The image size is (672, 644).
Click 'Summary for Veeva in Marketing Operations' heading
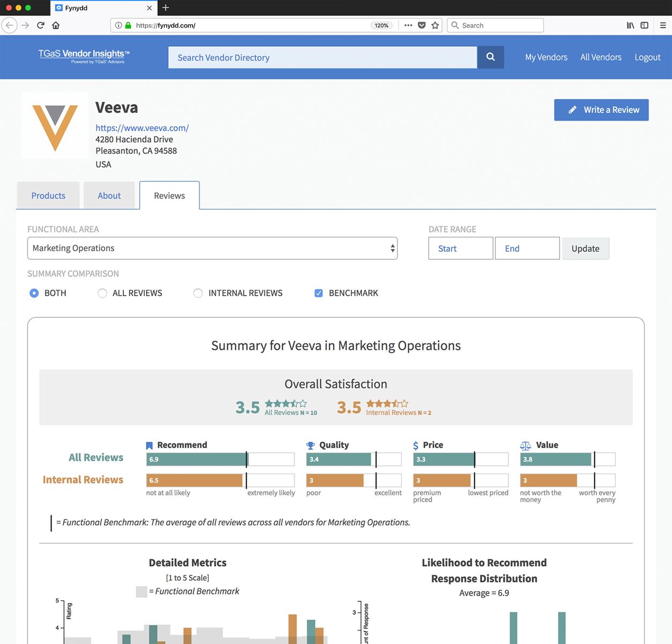click(336, 346)
